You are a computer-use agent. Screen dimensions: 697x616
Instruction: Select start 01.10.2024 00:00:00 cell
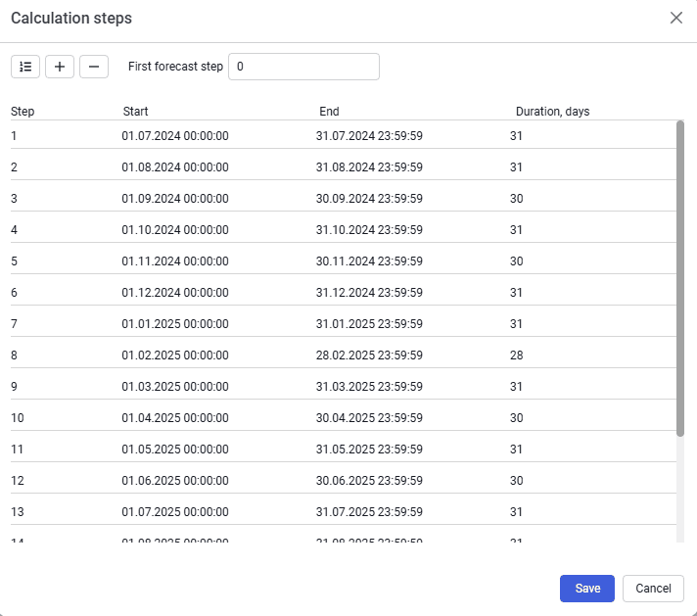point(175,230)
